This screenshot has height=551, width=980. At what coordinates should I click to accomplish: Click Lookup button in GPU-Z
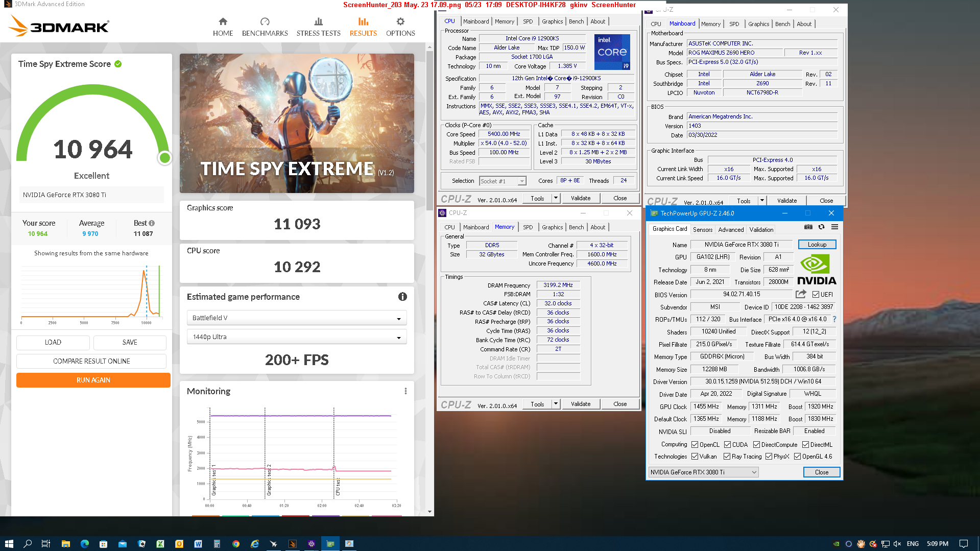click(x=817, y=245)
